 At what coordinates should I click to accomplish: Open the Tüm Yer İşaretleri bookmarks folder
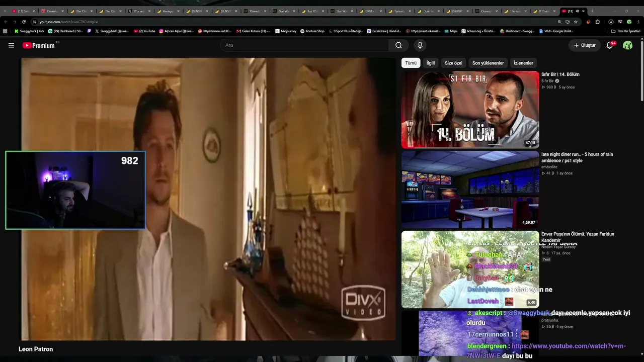625,31
